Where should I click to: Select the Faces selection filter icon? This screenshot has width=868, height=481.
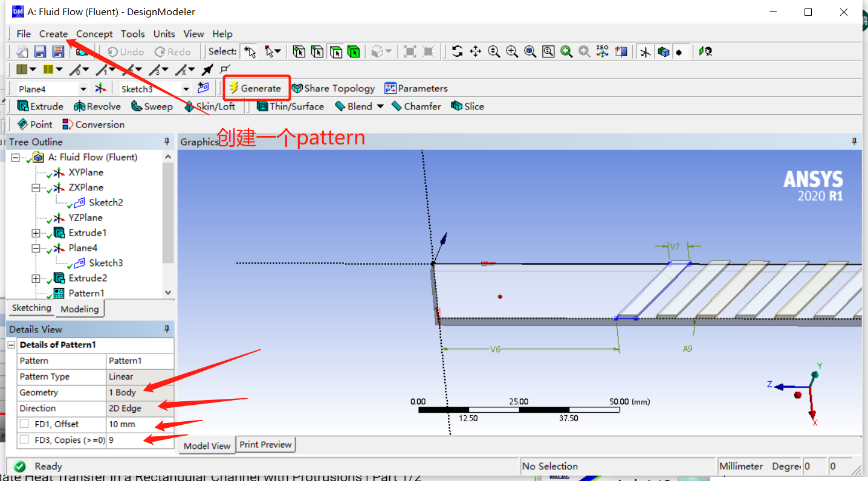(x=335, y=52)
